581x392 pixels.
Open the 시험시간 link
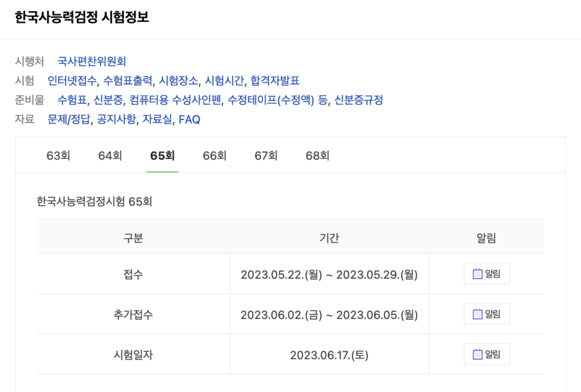click(224, 81)
